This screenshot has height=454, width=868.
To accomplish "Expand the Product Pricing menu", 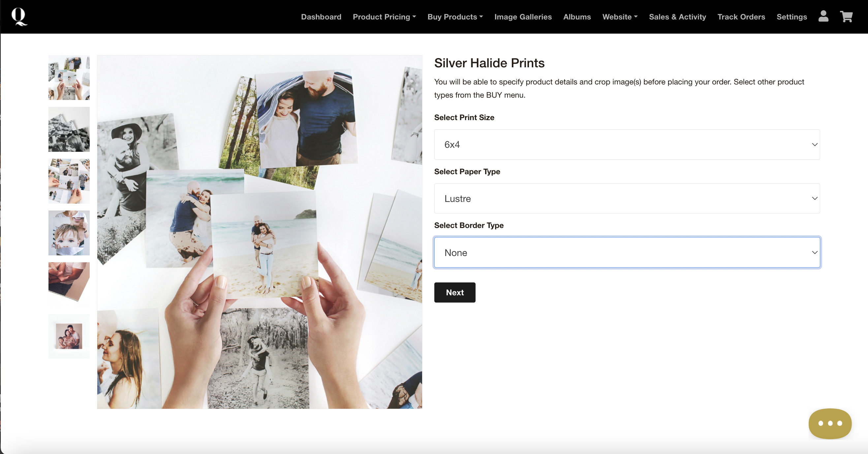I will point(384,17).
